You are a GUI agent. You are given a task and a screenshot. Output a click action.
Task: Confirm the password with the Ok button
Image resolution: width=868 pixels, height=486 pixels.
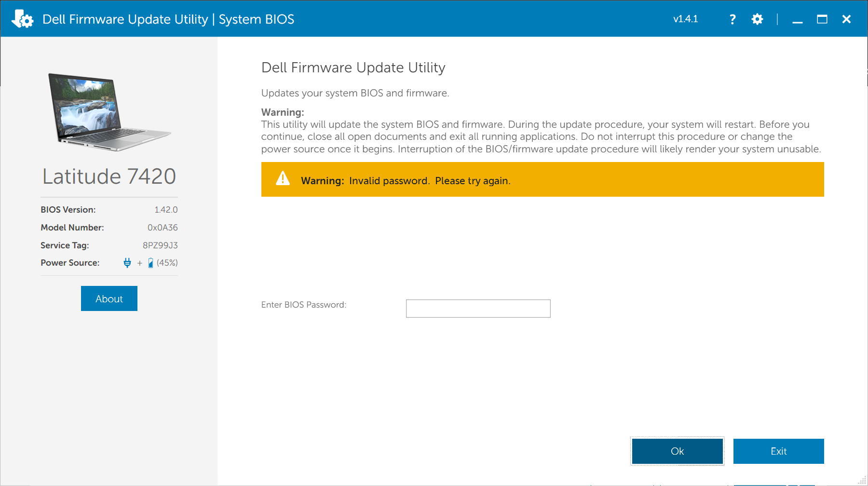tap(677, 451)
